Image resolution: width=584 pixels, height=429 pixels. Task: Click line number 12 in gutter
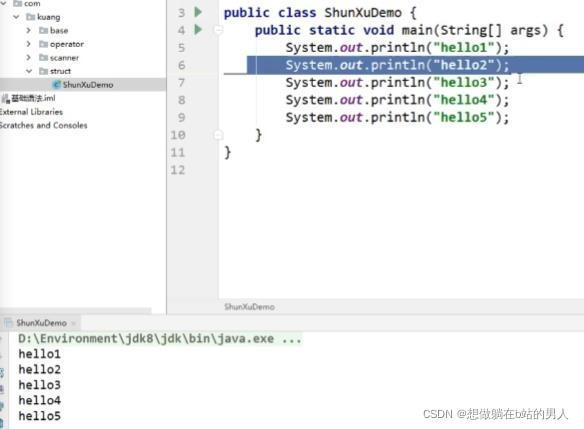click(x=178, y=170)
